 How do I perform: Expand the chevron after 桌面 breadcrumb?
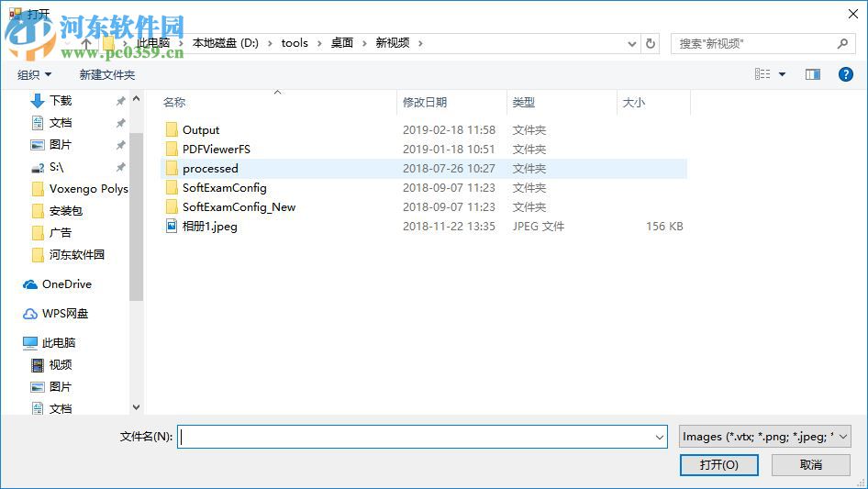click(x=364, y=43)
